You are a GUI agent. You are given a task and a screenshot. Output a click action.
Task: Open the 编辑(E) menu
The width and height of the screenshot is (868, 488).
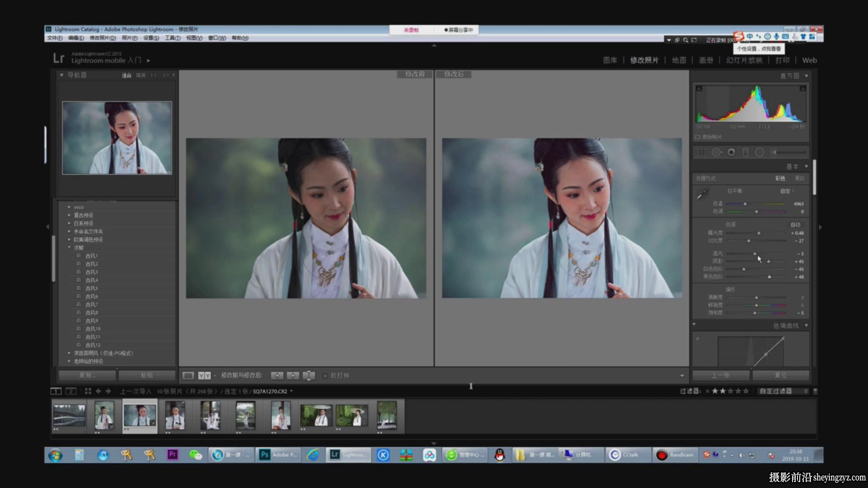pyautogui.click(x=76, y=38)
